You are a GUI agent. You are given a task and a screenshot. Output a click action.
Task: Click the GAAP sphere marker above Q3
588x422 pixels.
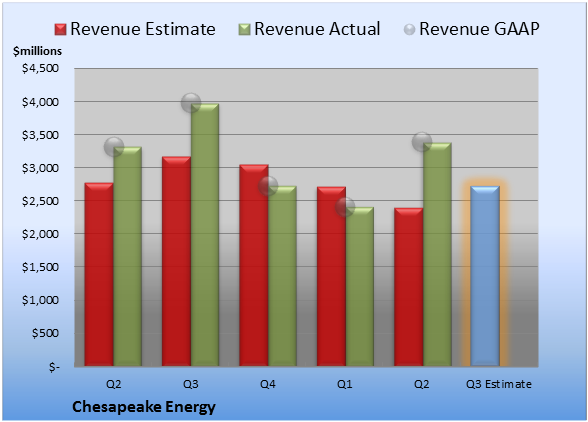[191, 102]
